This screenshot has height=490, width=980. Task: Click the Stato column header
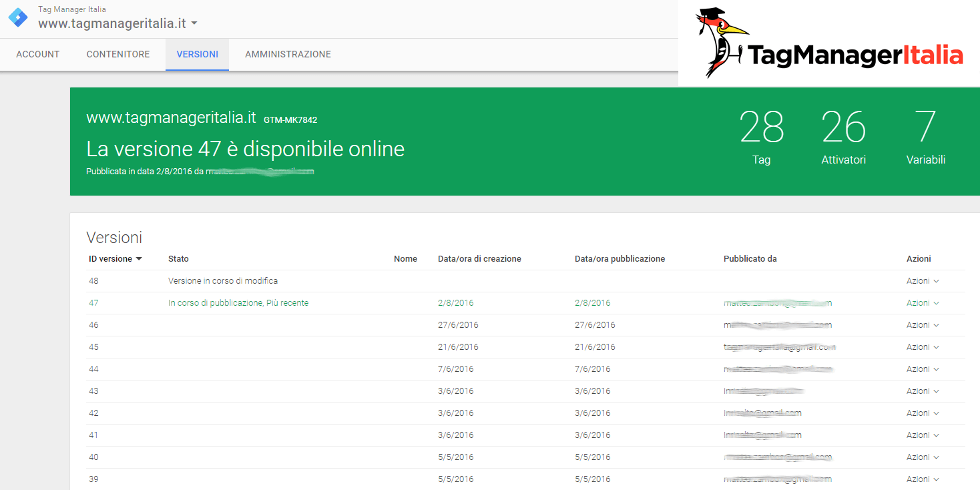pos(178,259)
